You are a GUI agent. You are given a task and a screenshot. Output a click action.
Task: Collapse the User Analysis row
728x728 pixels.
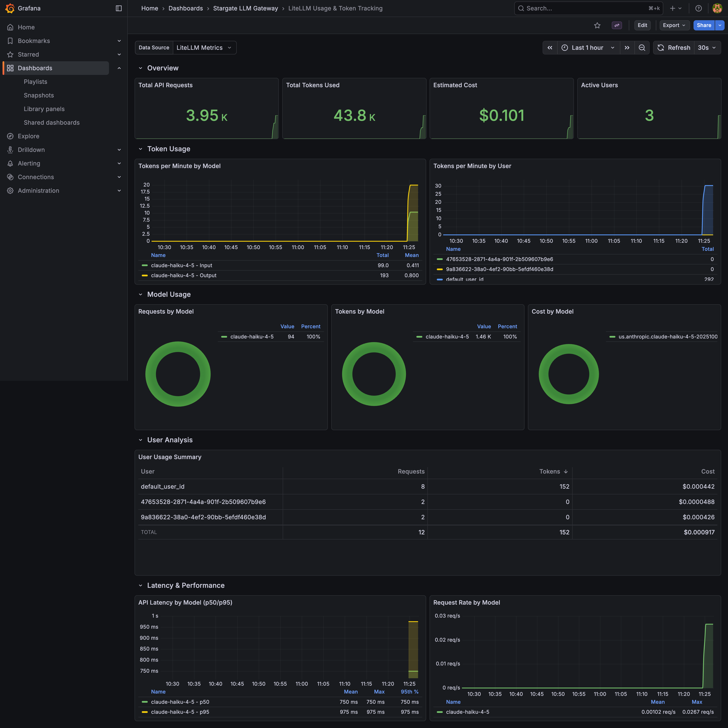tap(140, 440)
